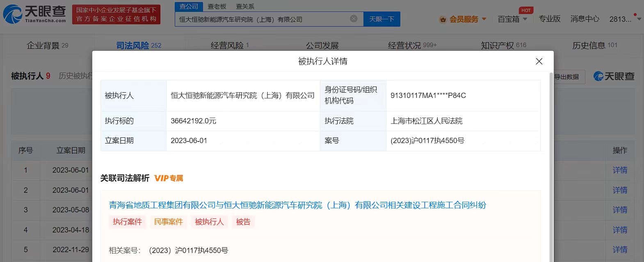The image size is (644, 262).
Task: Click the 立案日期 column header
Action: pyautogui.click(x=71, y=150)
